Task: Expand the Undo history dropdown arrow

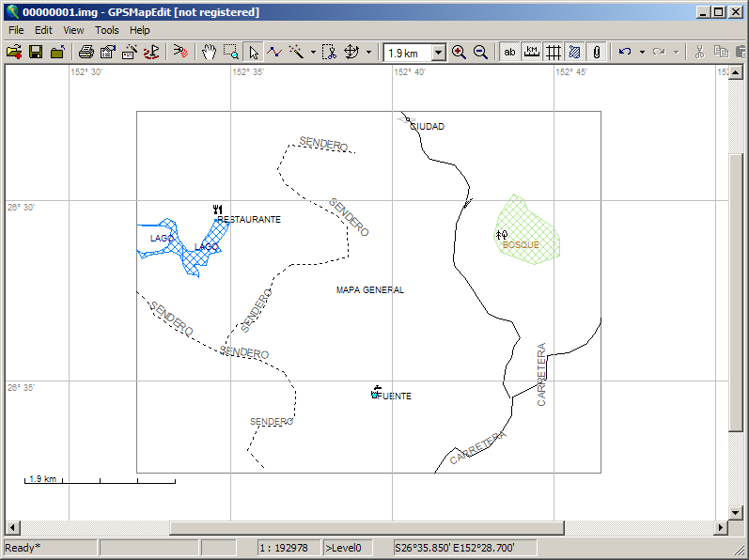Action: click(642, 53)
